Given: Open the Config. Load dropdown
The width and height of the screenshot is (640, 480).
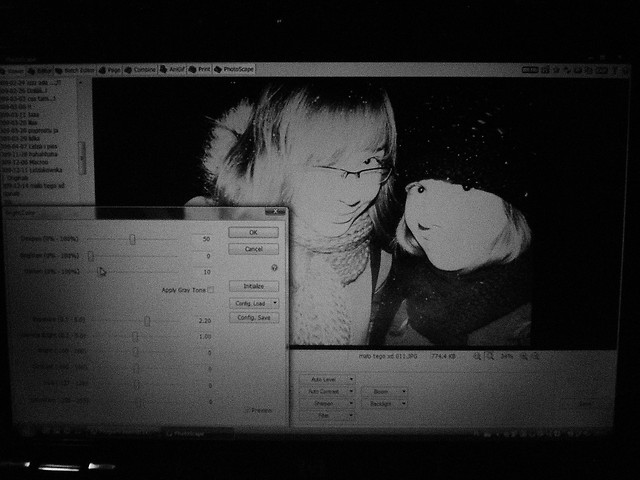Looking at the screenshot, I should [x=254, y=303].
